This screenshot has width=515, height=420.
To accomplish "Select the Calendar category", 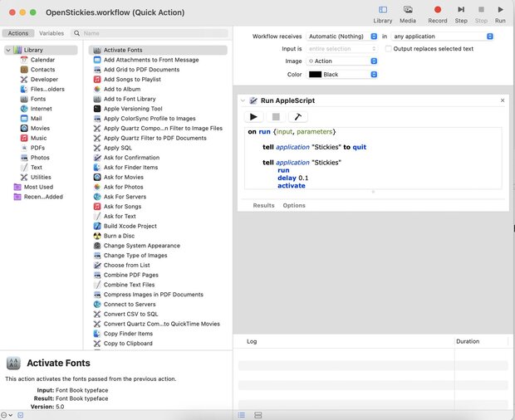I will tap(42, 60).
